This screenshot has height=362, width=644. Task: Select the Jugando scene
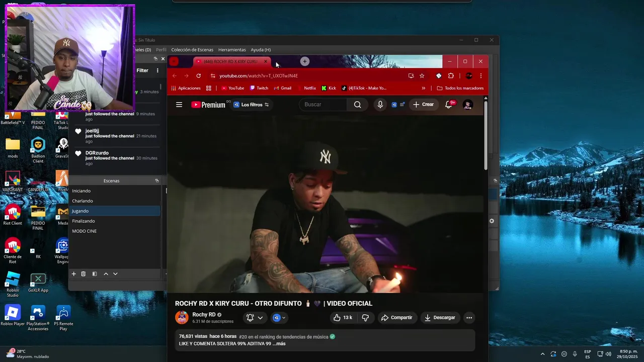[115, 211]
